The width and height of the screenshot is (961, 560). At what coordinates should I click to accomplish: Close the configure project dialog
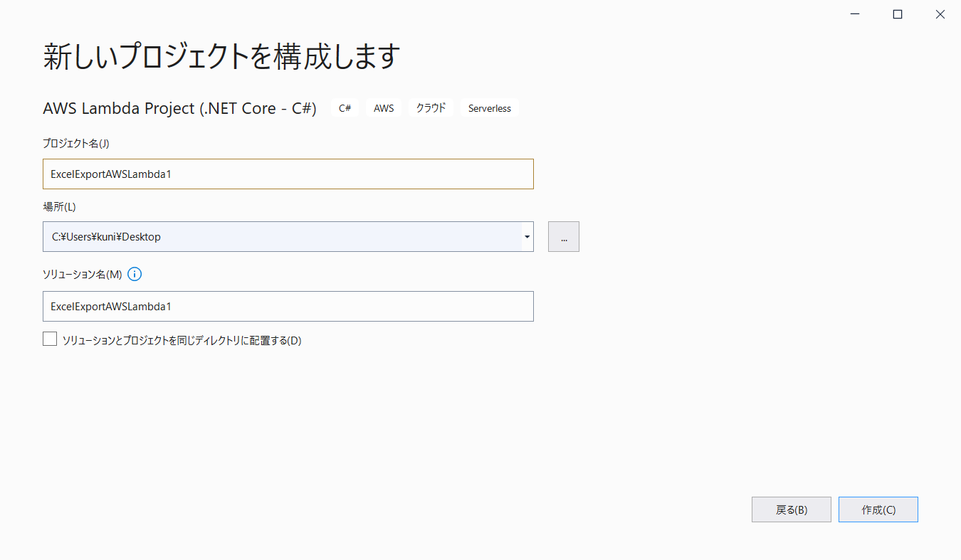pyautogui.click(x=940, y=14)
